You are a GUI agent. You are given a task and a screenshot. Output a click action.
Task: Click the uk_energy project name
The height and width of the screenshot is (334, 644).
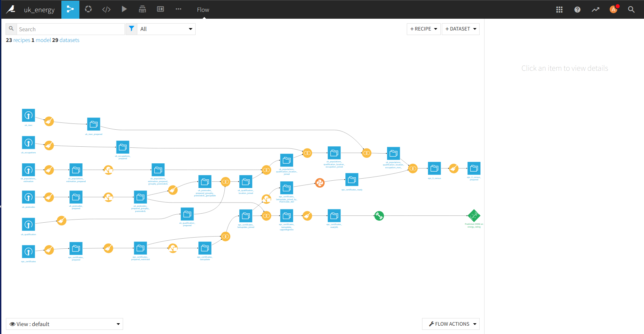39,10
